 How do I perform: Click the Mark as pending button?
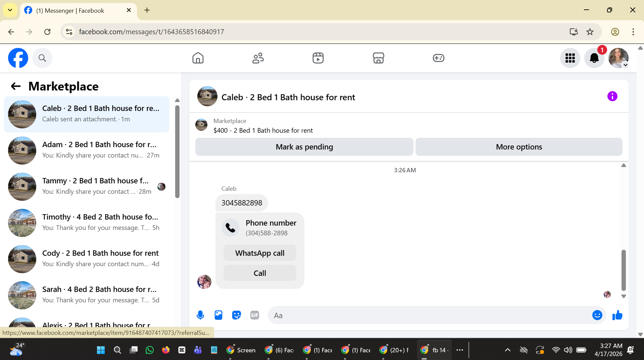click(x=304, y=147)
